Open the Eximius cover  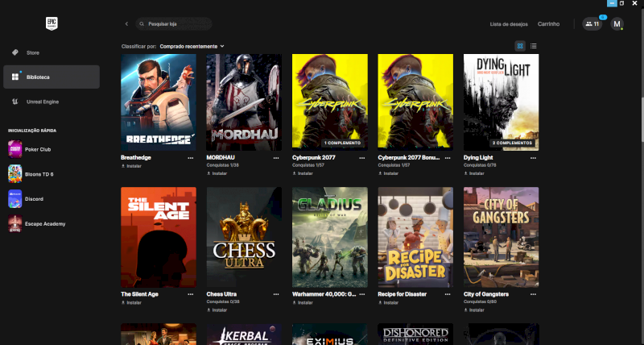click(330, 335)
